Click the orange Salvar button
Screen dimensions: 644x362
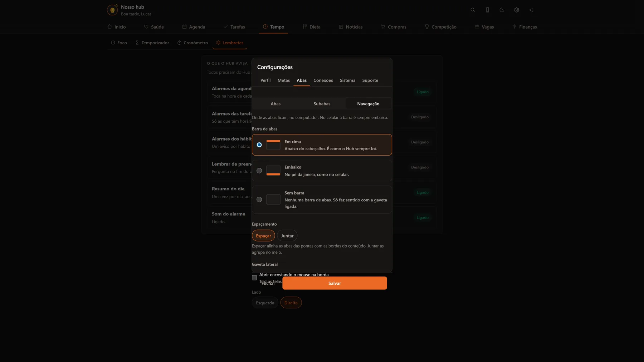(x=335, y=283)
